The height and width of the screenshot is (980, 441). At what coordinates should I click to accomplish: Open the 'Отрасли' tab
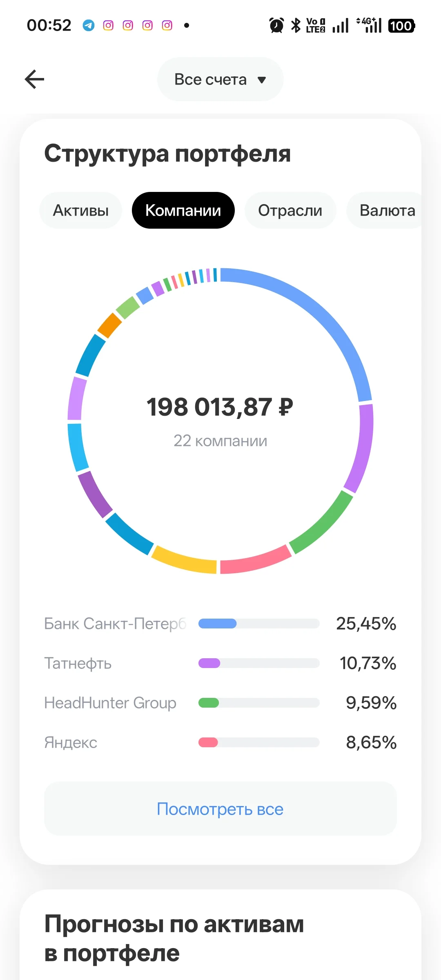pyautogui.click(x=290, y=210)
